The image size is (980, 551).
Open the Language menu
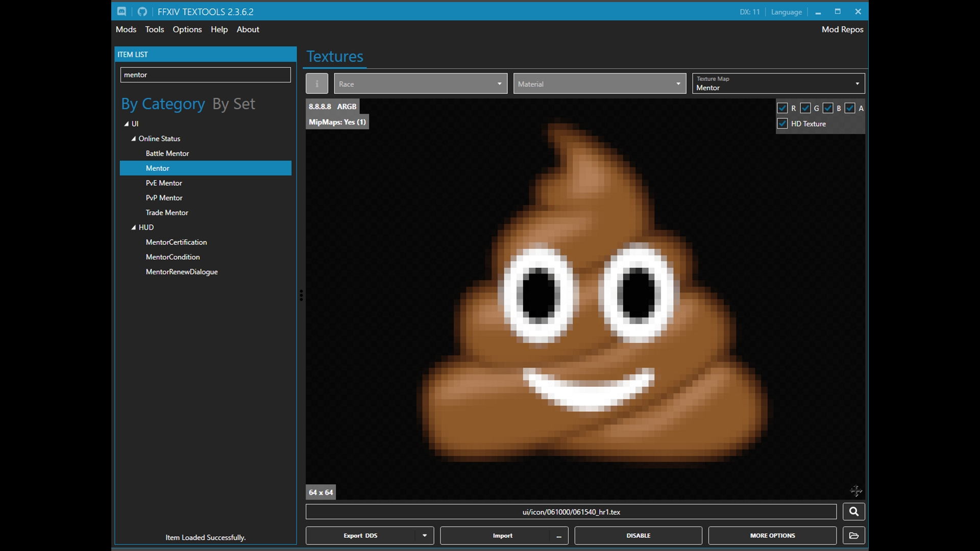787,12
